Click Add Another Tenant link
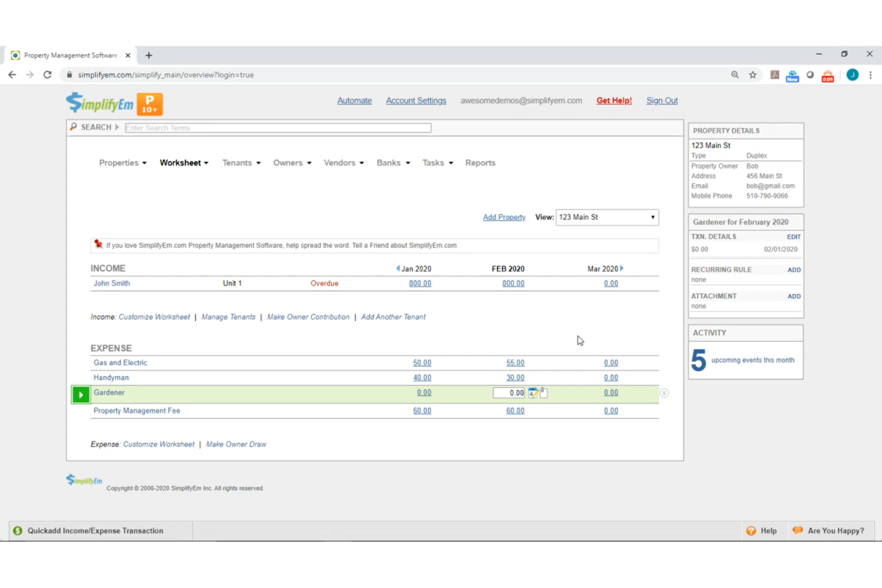This screenshot has width=882, height=588. point(393,317)
